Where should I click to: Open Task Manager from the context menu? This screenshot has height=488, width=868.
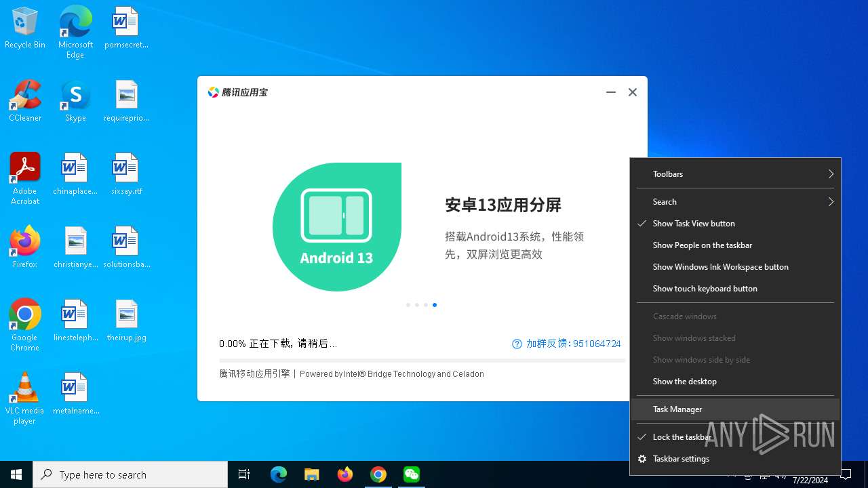click(x=735, y=409)
